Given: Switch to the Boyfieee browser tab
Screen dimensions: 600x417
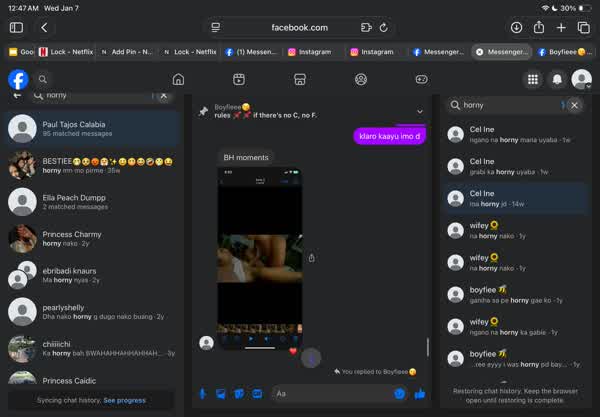Looking at the screenshot, I should 561,52.
